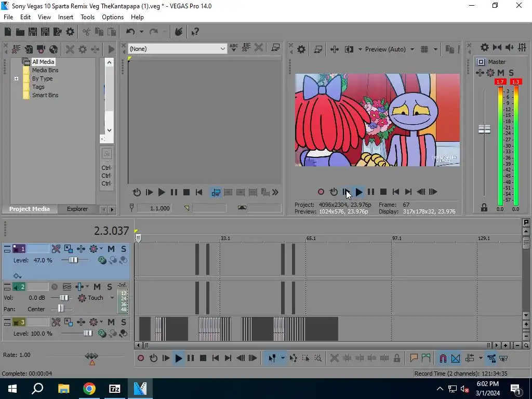This screenshot has height=399, width=532.
Task: Select the Zoom Edit Tool magnifier icon
Action: click(318, 358)
